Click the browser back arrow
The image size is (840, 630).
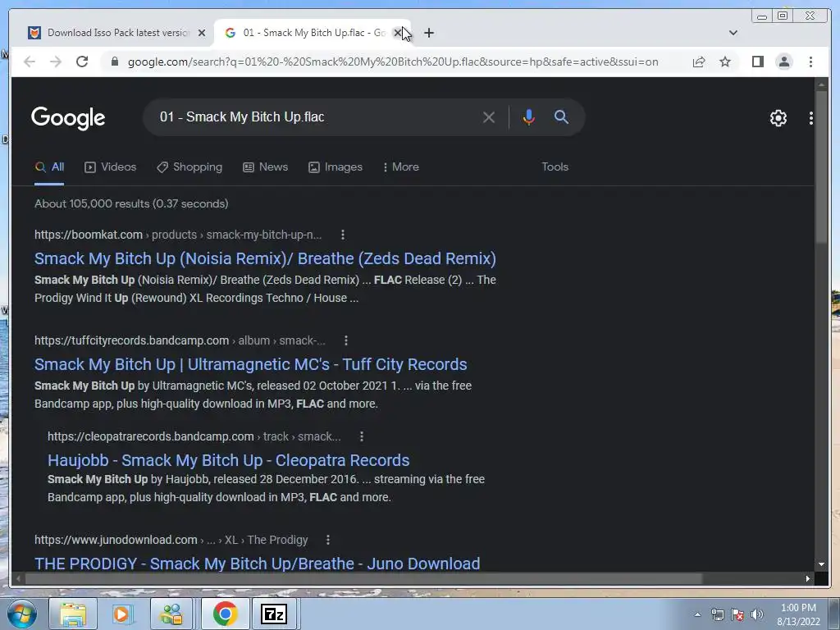(x=30, y=62)
